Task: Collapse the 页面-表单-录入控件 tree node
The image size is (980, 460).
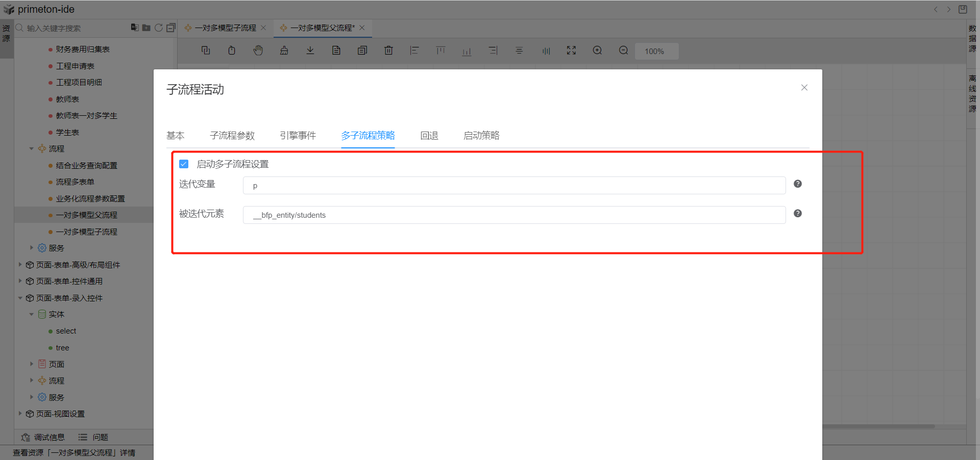Action: [x=20, y=298]
